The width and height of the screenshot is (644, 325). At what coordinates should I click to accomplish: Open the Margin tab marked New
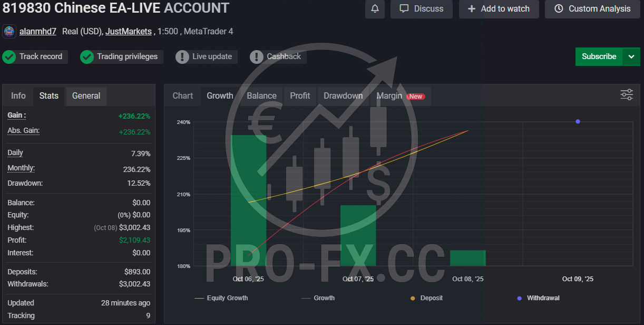(x=400, y=96)
